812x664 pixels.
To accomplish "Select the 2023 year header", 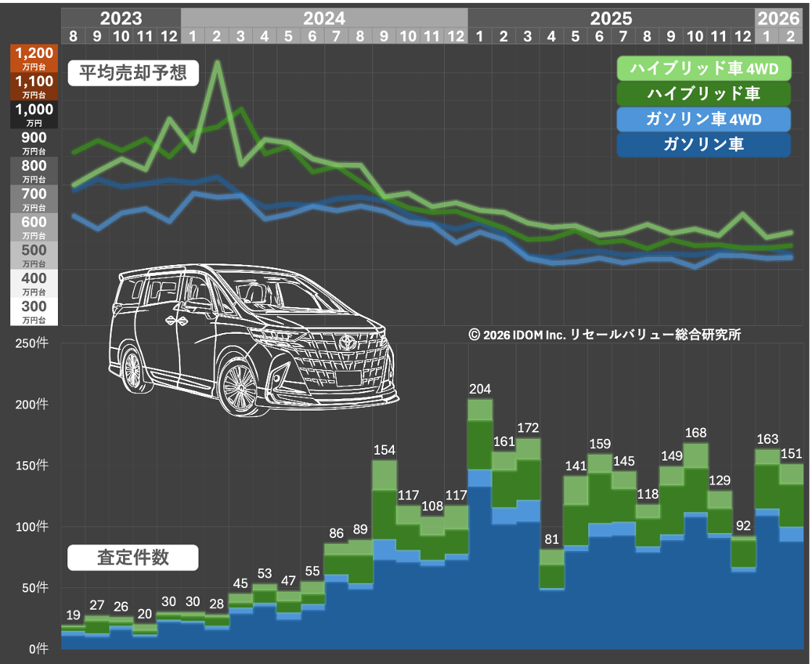I will 121,18.
